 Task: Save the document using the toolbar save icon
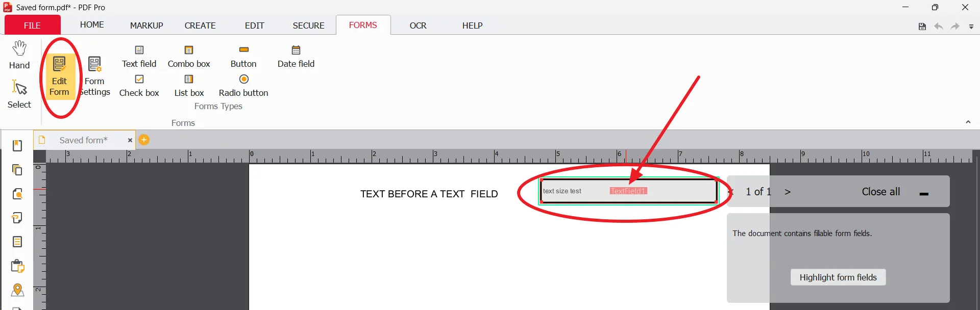click(922, 27)
